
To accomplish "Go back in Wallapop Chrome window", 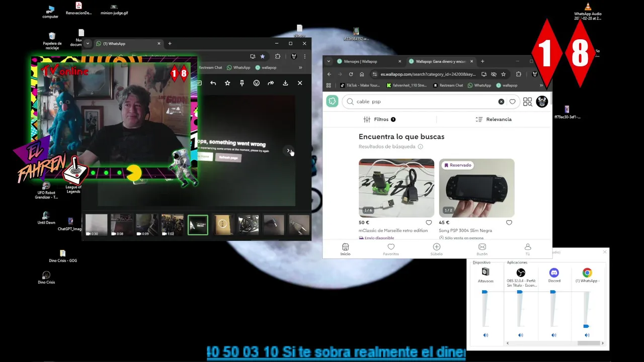I will tap(329, 74).
